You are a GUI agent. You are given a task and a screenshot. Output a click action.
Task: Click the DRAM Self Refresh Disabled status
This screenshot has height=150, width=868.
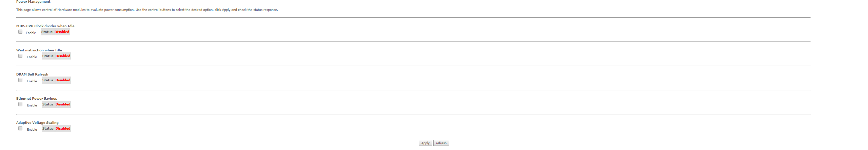pyautogui.click(x=63, y=80)
